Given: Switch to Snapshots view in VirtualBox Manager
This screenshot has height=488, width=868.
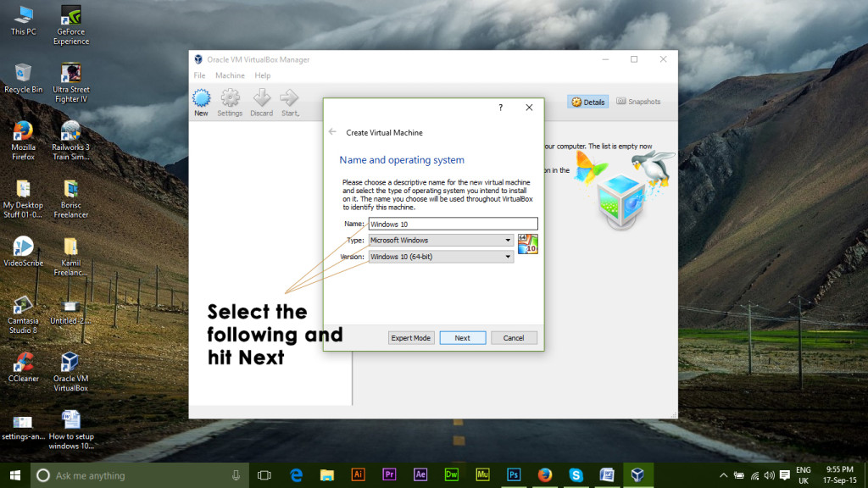Looking at the screenshot, I should click(638, 102).
